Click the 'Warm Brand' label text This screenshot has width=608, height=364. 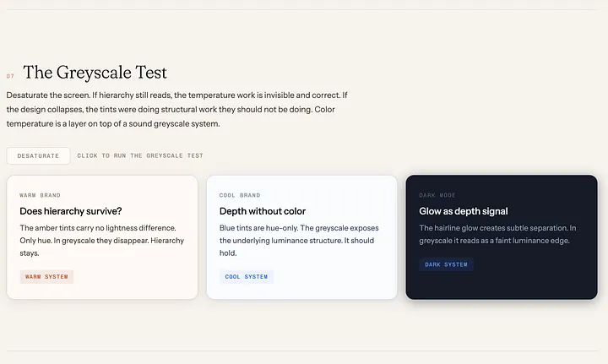pyautogui.click(x=40, y=195)
